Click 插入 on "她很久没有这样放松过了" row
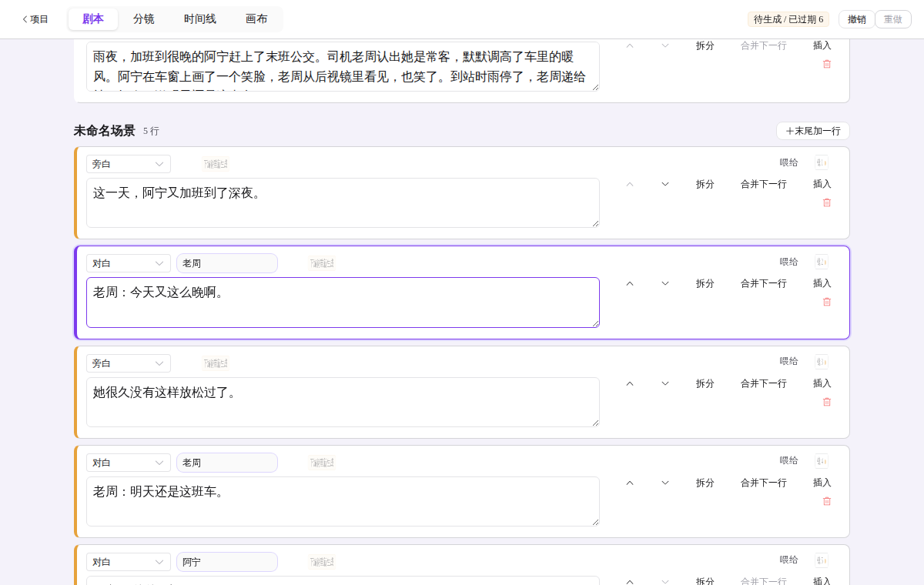 (822, 383)
